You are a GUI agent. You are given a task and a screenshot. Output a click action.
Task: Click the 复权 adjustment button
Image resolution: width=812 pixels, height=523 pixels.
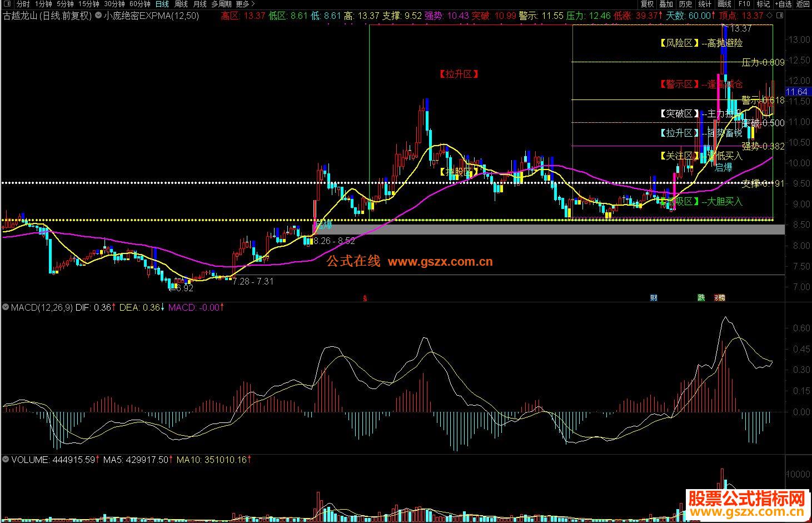coord(647,4)
